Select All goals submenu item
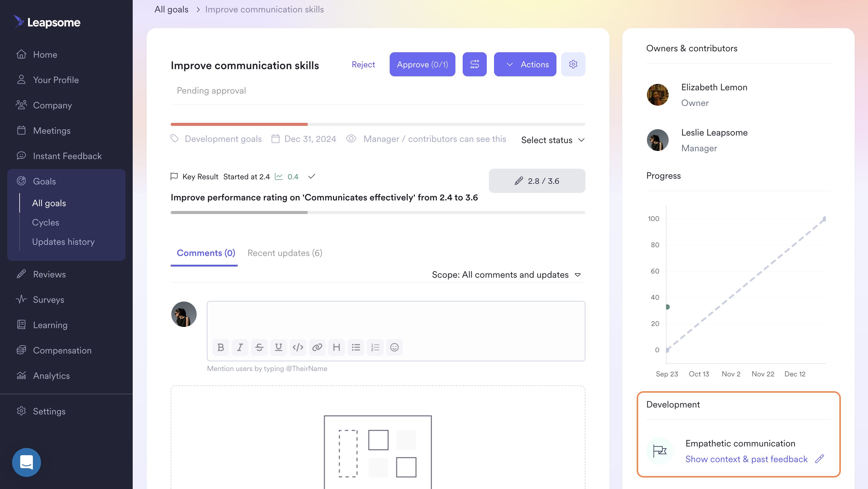This screenshot has height=489, width=868. point(49,203)
